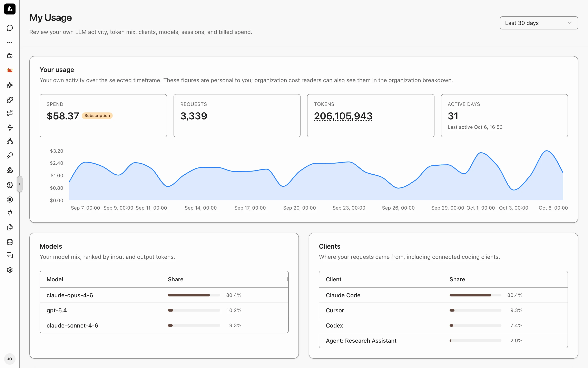Screen dimensions: 588x368
Task: Click the three-dots more icon in sidebar
Action: click(10, 42)
